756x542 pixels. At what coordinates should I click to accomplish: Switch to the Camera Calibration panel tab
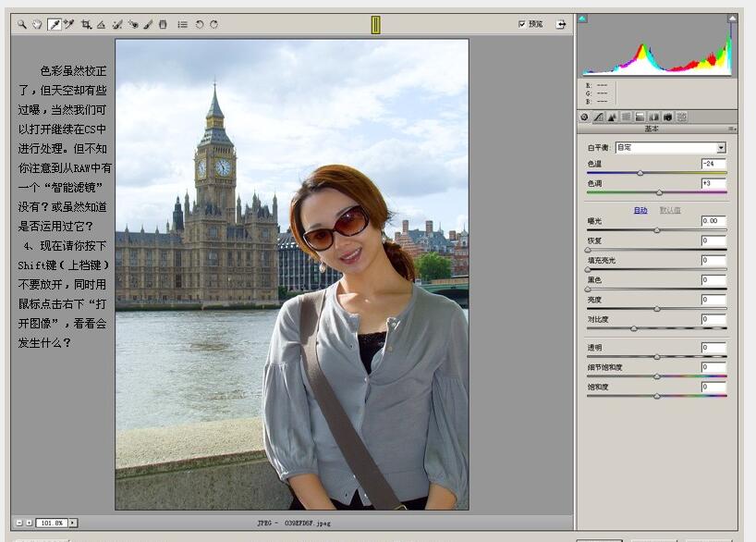coord(667,116)
